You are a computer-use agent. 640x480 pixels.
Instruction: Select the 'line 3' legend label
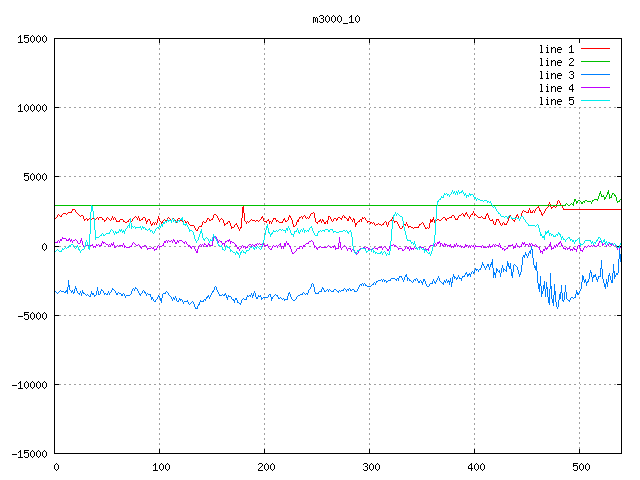pos(556,75)
